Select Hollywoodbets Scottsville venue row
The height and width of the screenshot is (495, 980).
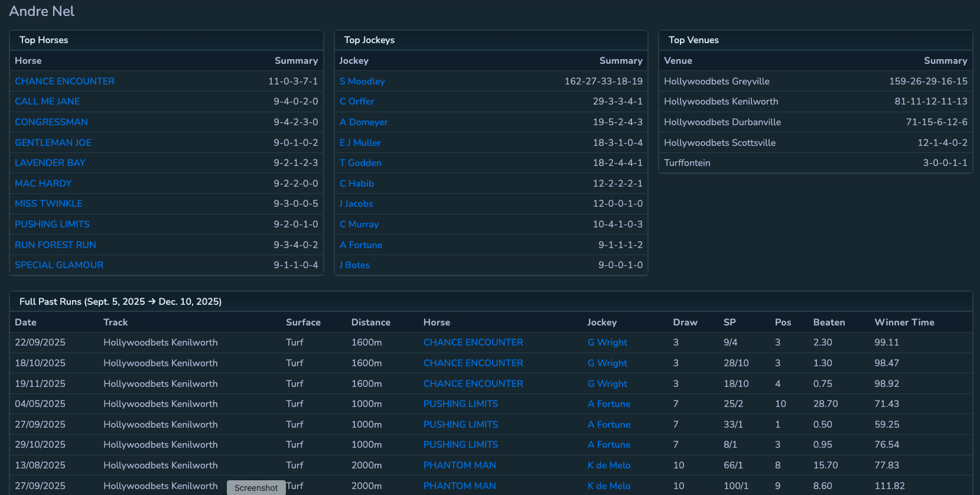coord(816,142)
